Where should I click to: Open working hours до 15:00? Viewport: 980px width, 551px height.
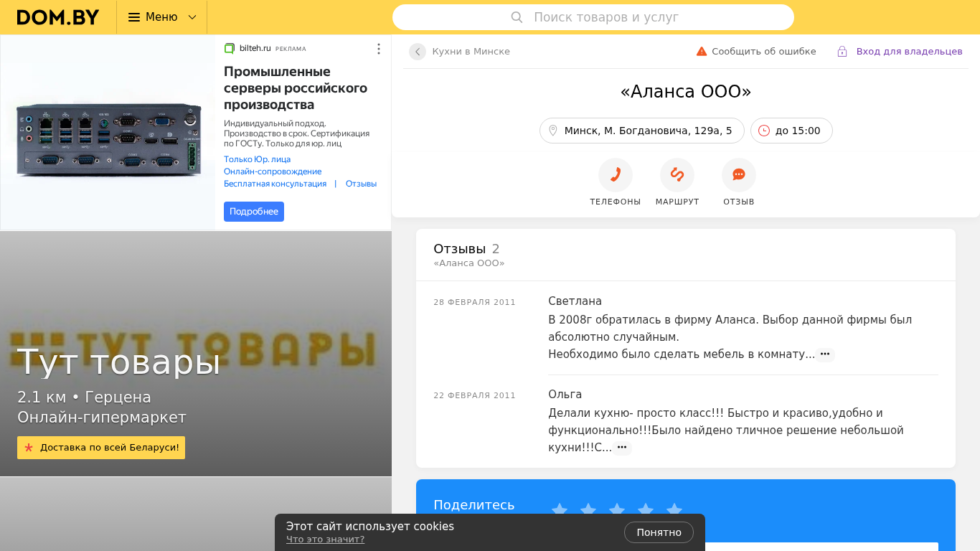tap(791, 131)
